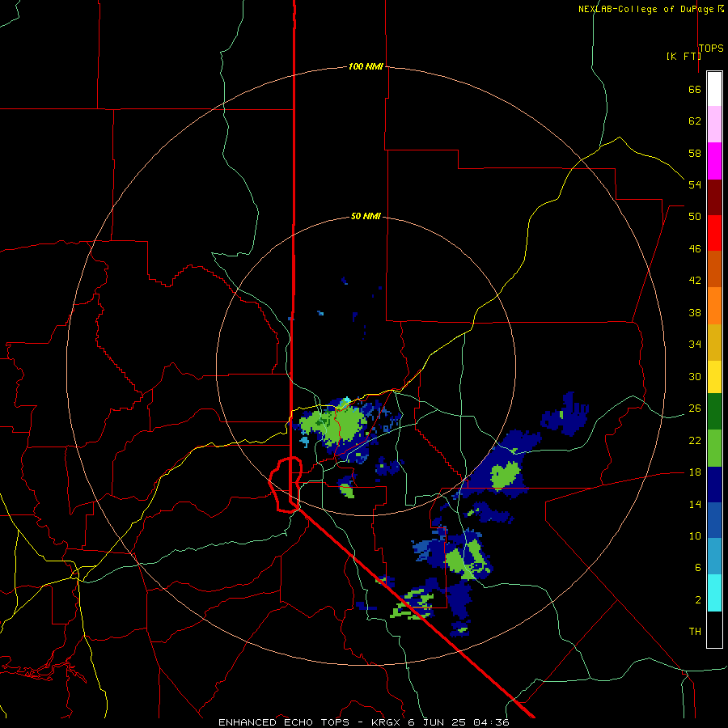Click the 42 legend value label
Screen dimensions: 728x728
[x=695, y=281]
